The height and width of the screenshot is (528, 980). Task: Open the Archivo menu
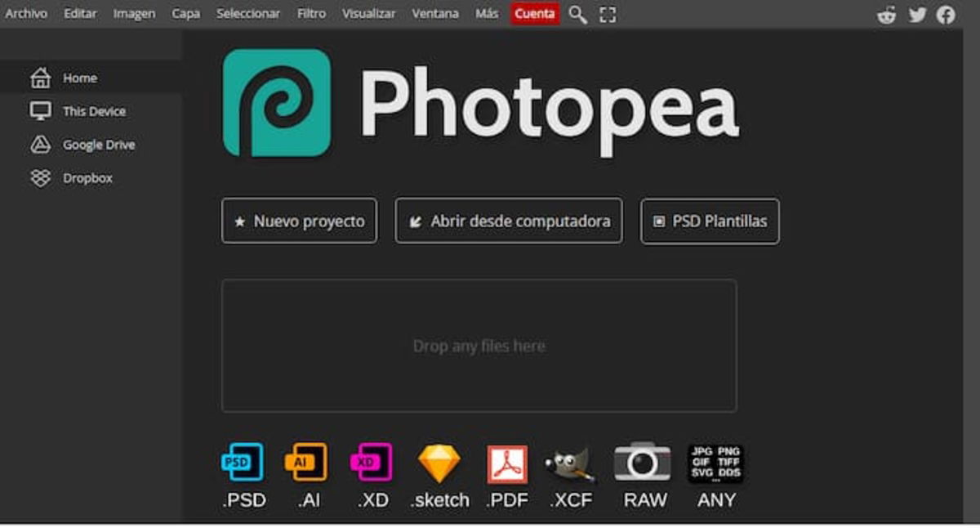pos(26,14)
